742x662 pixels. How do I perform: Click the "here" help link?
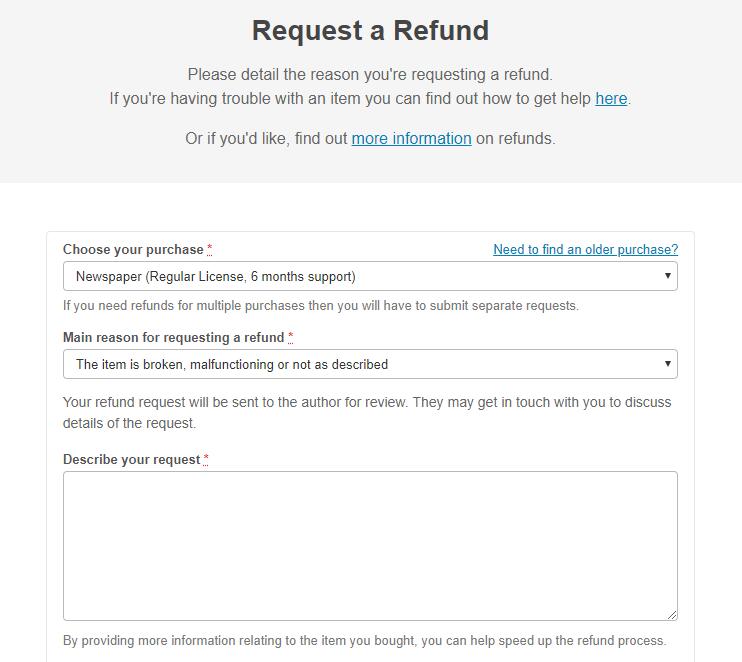click(611, 98)
